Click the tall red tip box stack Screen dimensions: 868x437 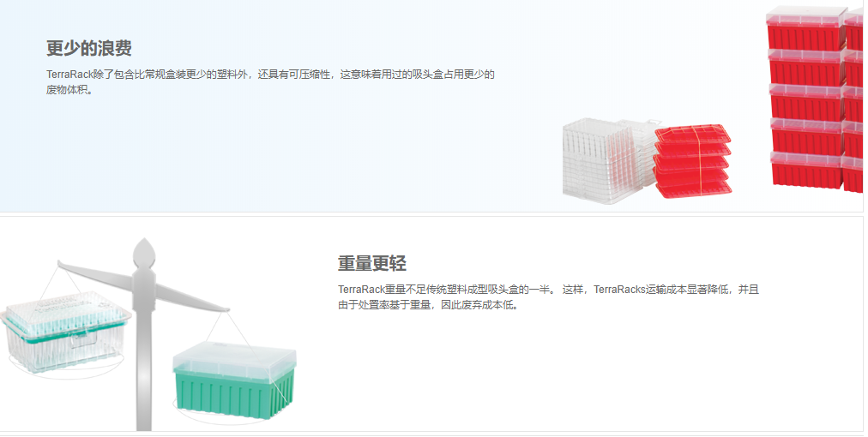pos(807,98)
